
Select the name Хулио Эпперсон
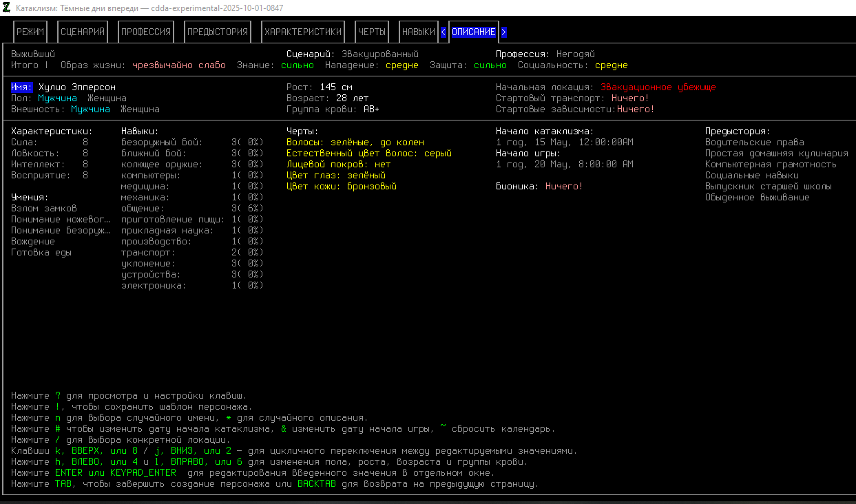pyautogui.click(x=77, y=87)
